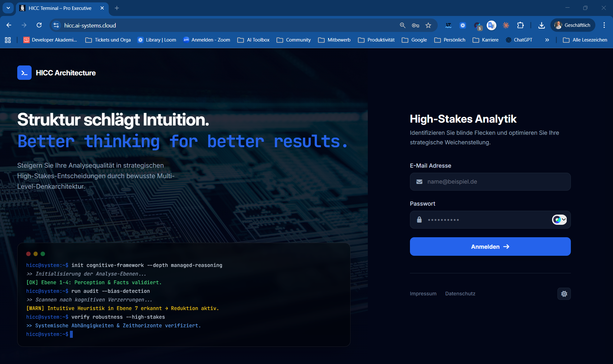Screen dimensions: 613x364
Task: Click the red terminal window dot
Action: click(28, 254)
